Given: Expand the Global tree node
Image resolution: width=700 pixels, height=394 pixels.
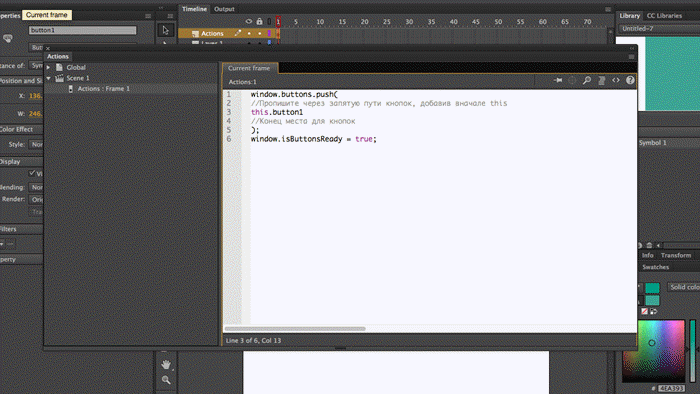Looking at the screenshot, I should click(x=49, y=67).
